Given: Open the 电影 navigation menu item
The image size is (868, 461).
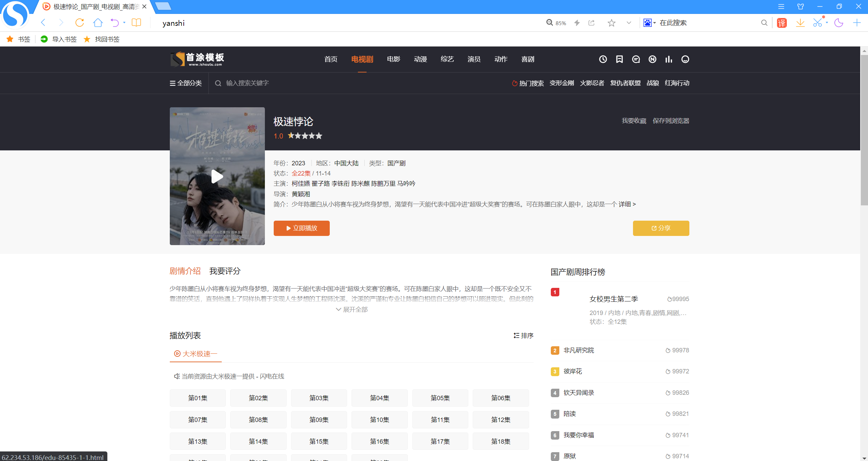Looking at the screenshot, I should coord(393,59).
